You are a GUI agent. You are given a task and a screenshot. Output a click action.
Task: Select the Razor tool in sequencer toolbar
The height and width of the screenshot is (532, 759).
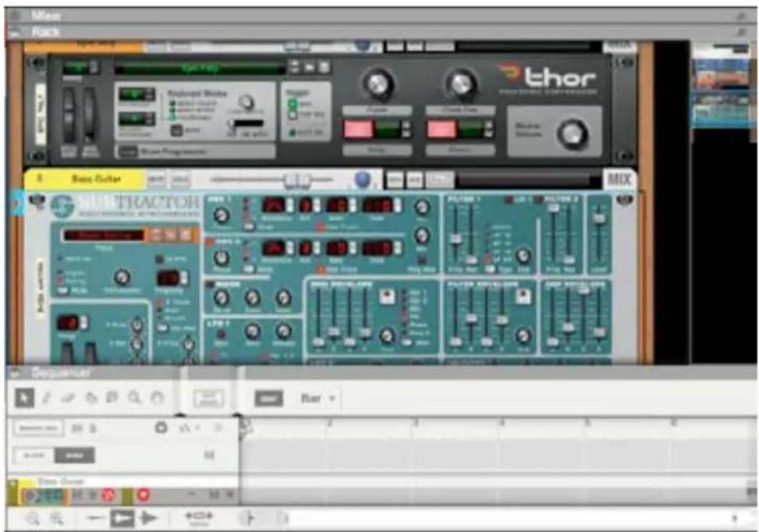90,398
